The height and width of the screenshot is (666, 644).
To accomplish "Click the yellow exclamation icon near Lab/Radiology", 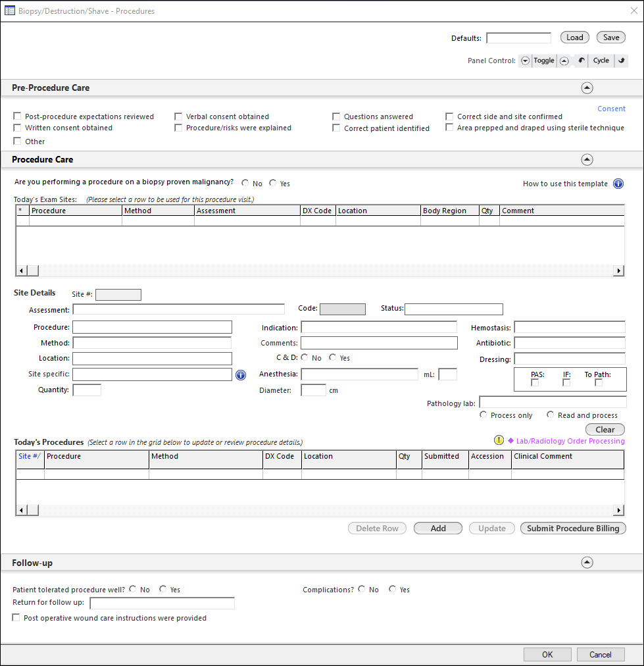I will pos(499,440).
